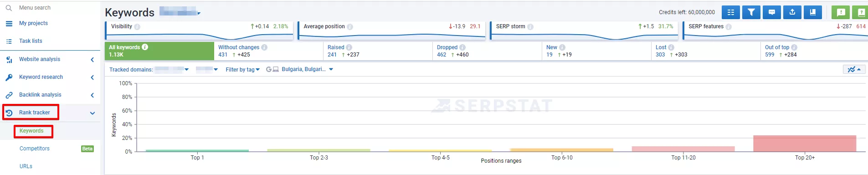This screenshot has width=868, height=175.
Task: Click the Backlink analysis link icon
Action: pyautogui.click(x=9, y=95)
